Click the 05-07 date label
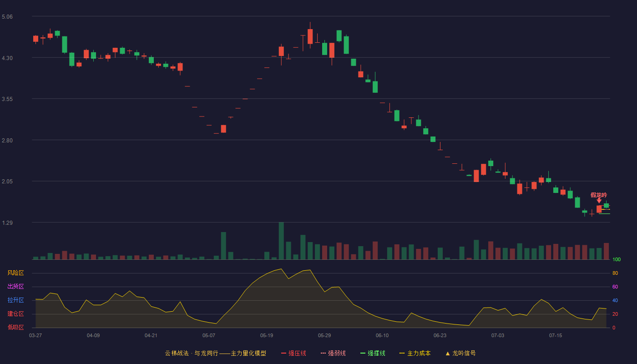Screen dimensions: 637x364 (x=209, y=335)
